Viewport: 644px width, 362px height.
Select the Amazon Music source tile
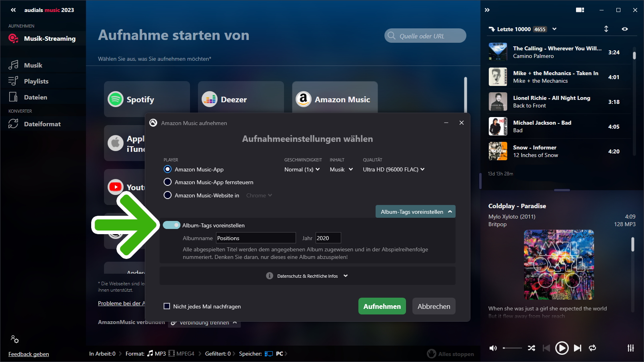point(335,97)
